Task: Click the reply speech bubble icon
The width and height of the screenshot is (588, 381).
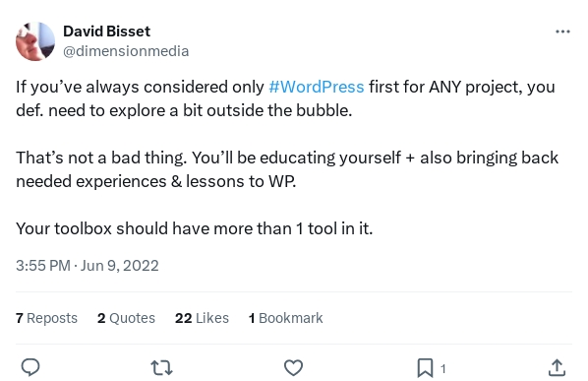Action: point(30,367)
